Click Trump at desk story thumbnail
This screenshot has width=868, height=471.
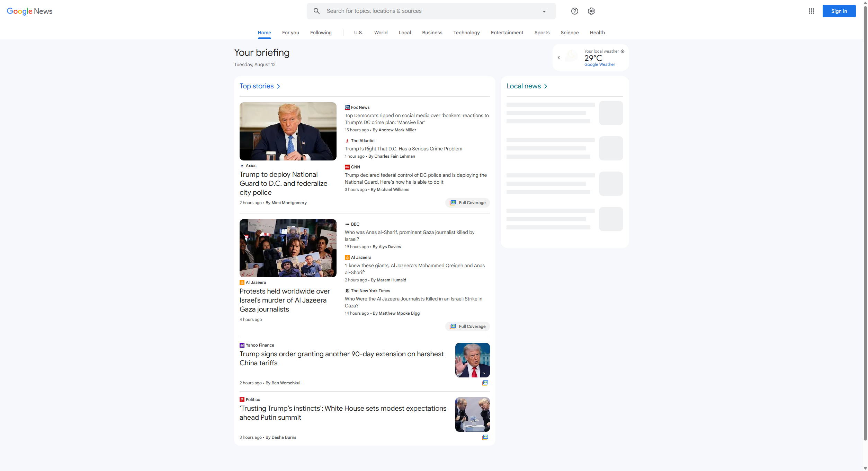click(x=288, y=131)
